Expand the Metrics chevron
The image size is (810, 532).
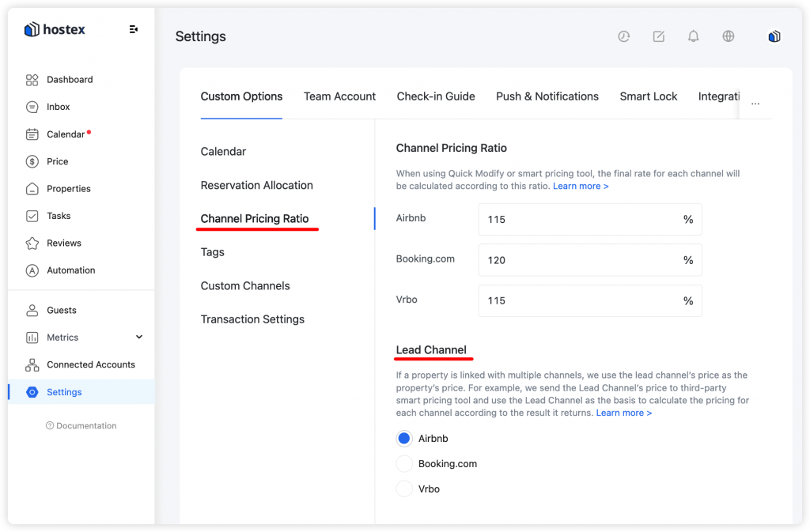click(139, 337)
